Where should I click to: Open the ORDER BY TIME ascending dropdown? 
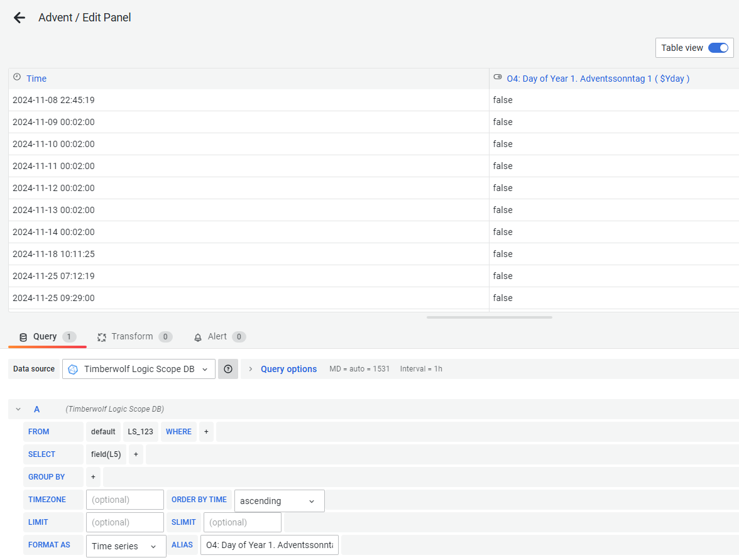(x=280, y=500)
